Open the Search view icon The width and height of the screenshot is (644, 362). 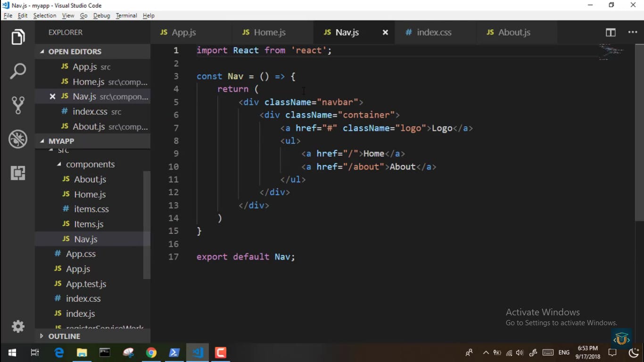pyautogui.click(x=18, y=71)
